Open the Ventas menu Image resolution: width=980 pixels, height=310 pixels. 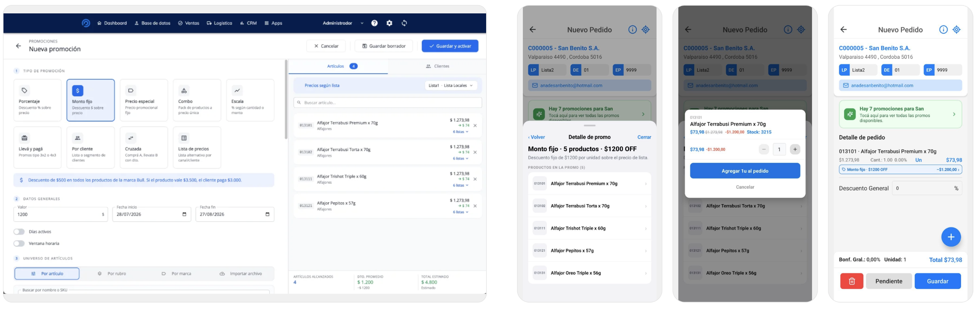click(x=189, y=23)
